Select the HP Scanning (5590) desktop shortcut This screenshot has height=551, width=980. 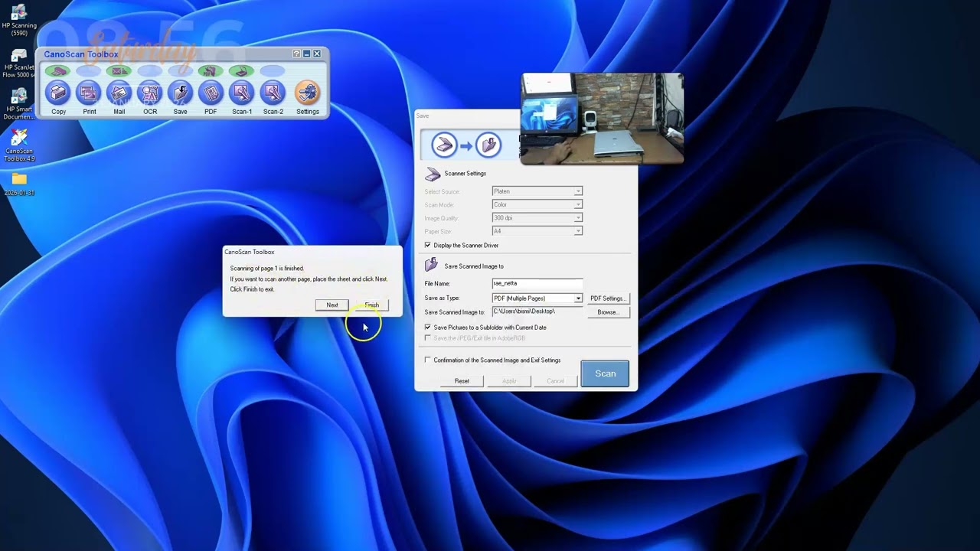coord(19,21)
